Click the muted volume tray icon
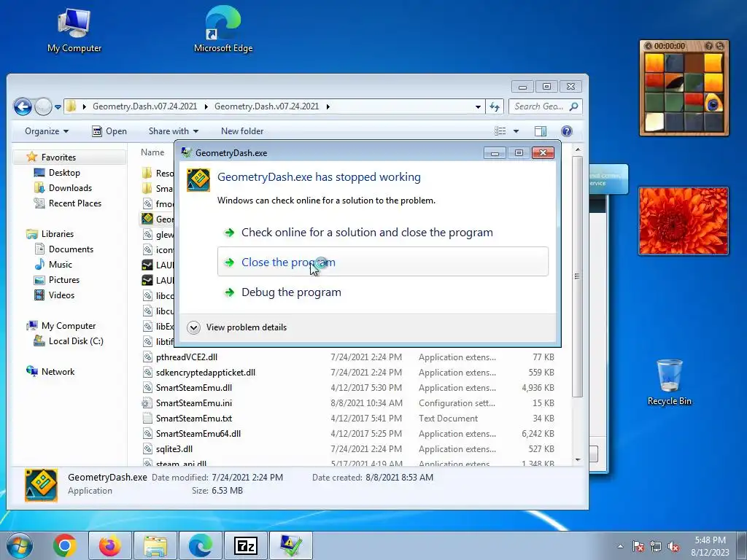Image resolution: width=747 pixels, height=560 pixels. coord(673,547)
